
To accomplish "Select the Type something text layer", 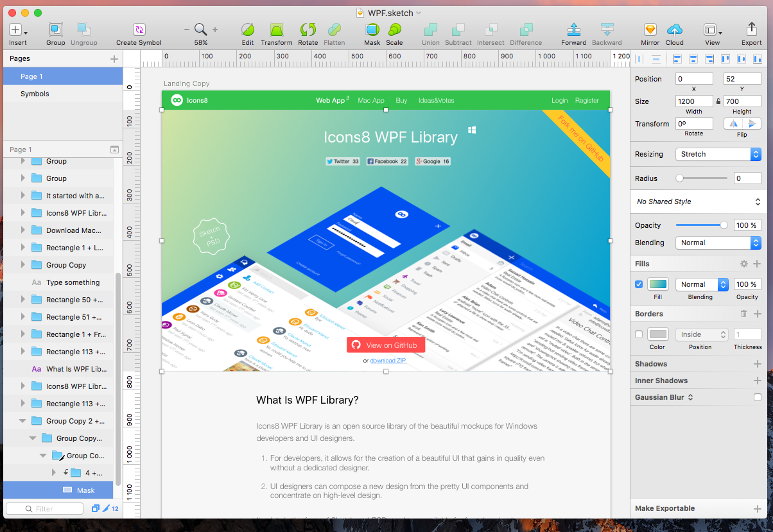I will [x=58, y=282].
